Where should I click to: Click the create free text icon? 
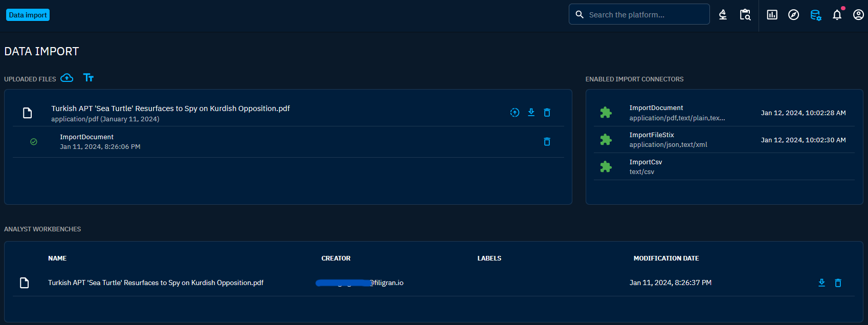coord(88,78)
